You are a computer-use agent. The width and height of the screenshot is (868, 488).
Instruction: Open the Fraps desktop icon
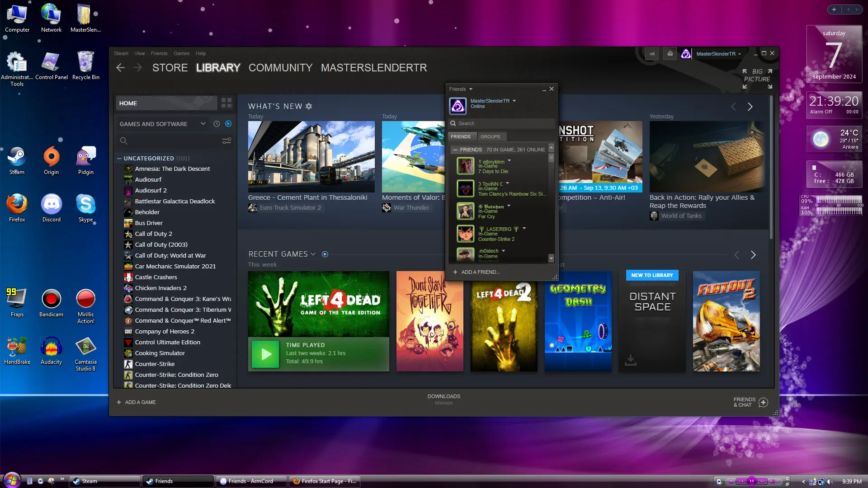17,303
